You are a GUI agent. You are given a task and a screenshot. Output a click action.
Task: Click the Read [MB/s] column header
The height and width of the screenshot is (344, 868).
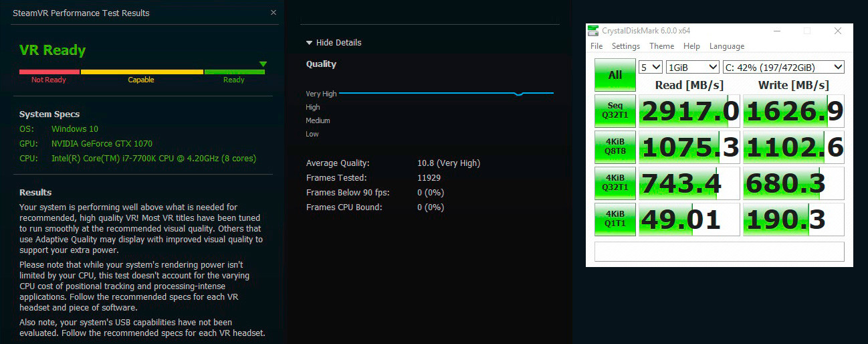point(689,85)
